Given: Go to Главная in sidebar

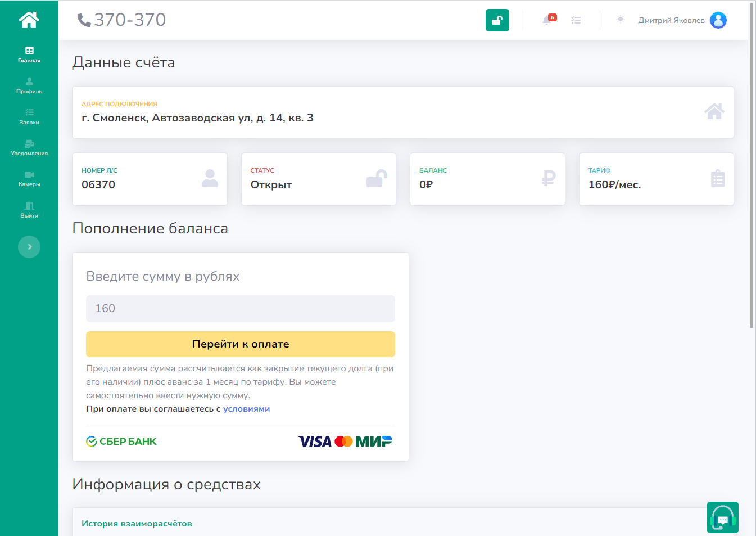Looking at the screenshot, I should click(x=29, y=55).
